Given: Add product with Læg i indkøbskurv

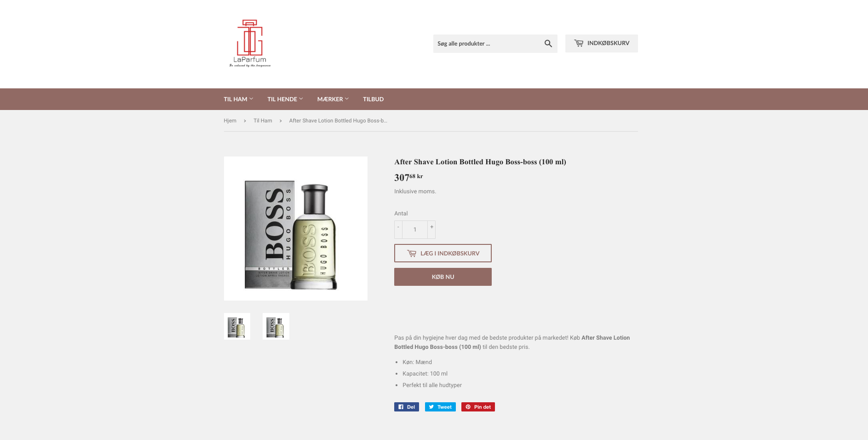Looking at the screenshot, I should point(443,253).
